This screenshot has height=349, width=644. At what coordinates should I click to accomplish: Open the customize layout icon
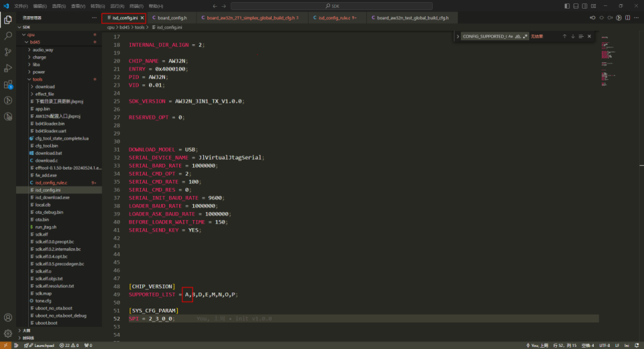(x=594, y=6)
